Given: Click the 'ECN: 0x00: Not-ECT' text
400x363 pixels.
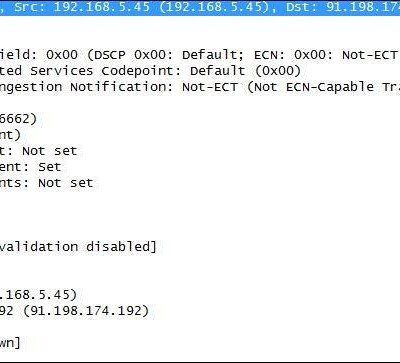Looking at the screenshot, I should tap(326, 55).
